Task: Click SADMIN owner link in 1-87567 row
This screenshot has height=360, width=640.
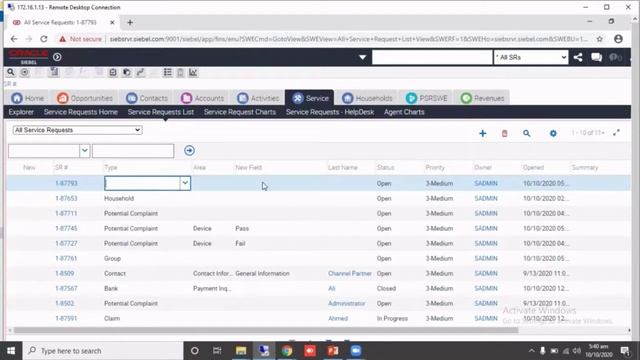Action: (x=486, y=289)
